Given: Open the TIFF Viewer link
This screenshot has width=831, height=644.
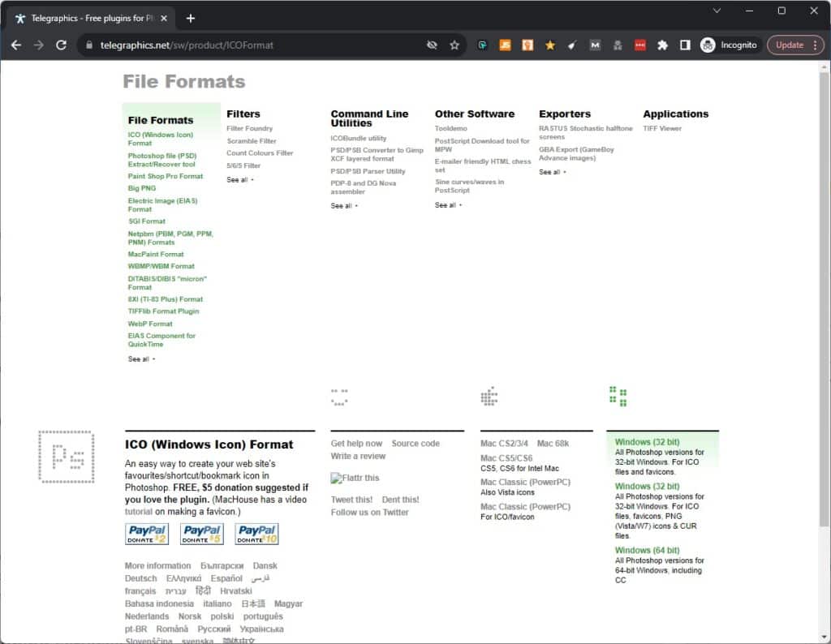Looking at the screenshot, I should (662, 129).
